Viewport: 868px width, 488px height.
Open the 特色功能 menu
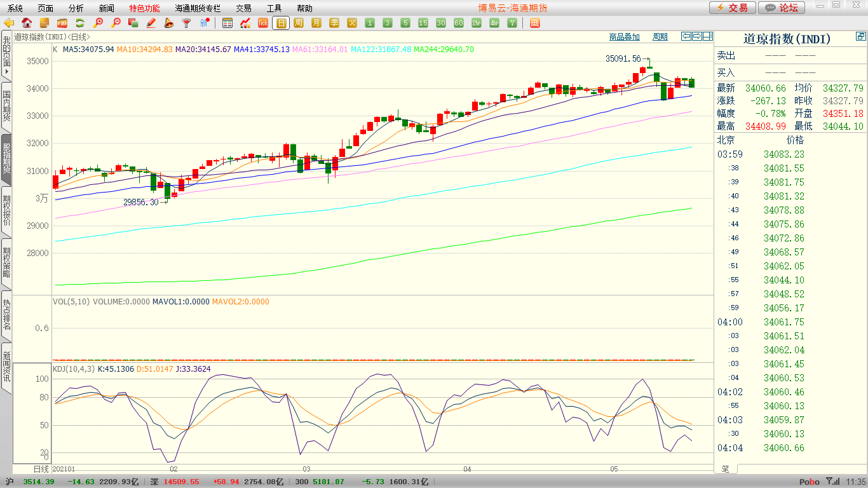(x=144, y=8)
